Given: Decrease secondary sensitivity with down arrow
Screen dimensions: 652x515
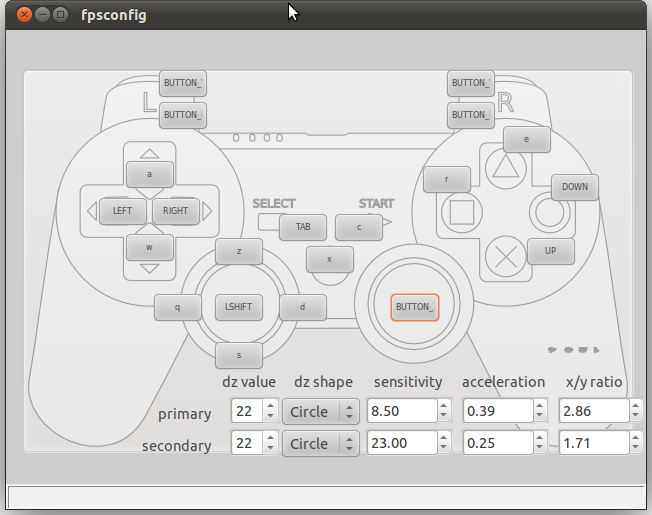Looking at the screenshot, I should (444, 448).
